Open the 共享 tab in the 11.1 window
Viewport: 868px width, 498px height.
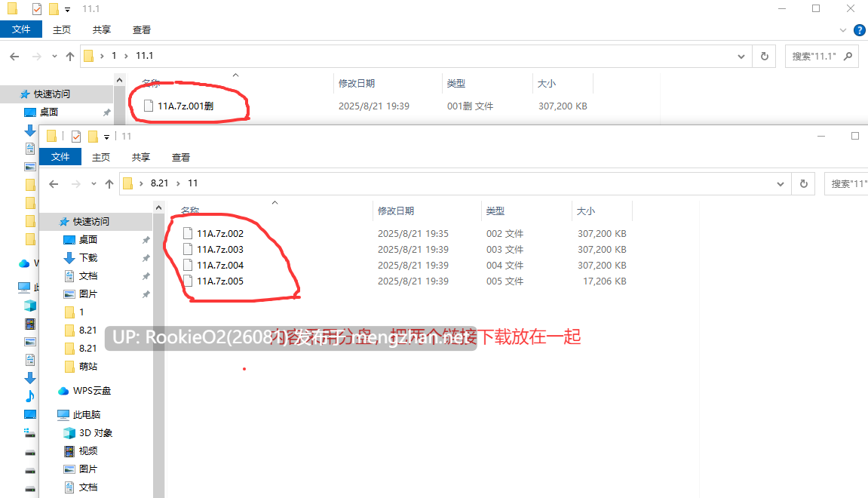[x=101, y=30]
